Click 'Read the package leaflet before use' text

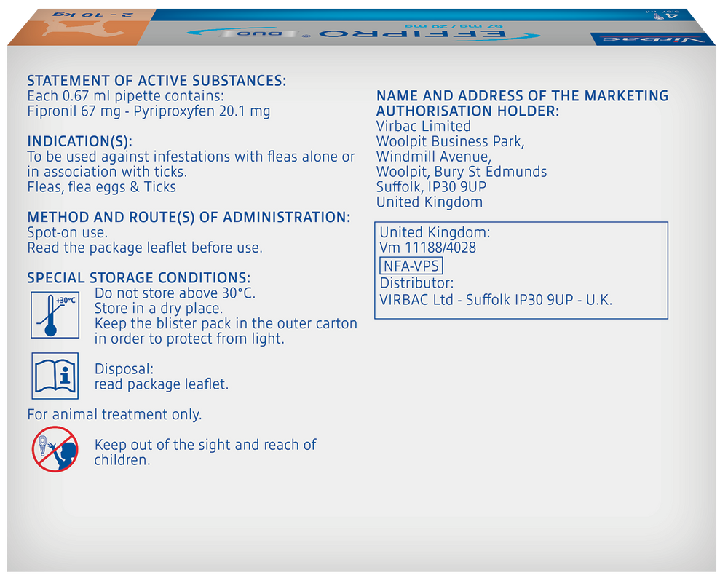144,248
